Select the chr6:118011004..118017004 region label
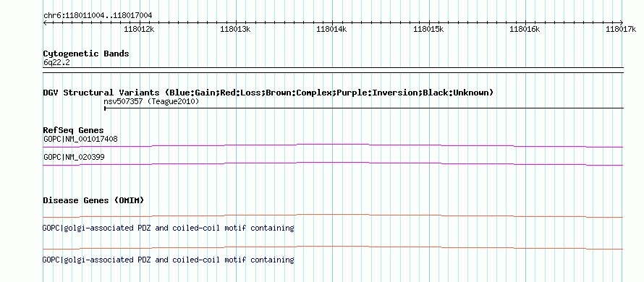Viewport: 644px width, 282px height. [98, 15]
